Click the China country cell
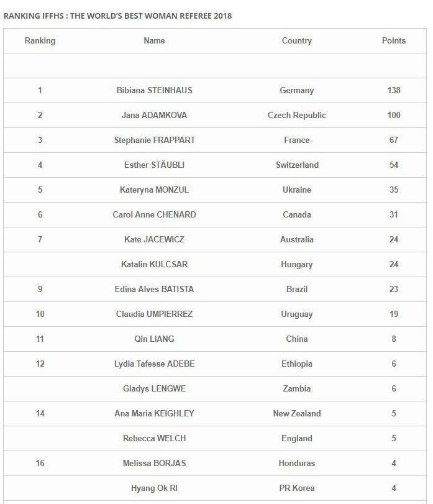The width and height of the screenshot is (433, 504). click(296, 339)
